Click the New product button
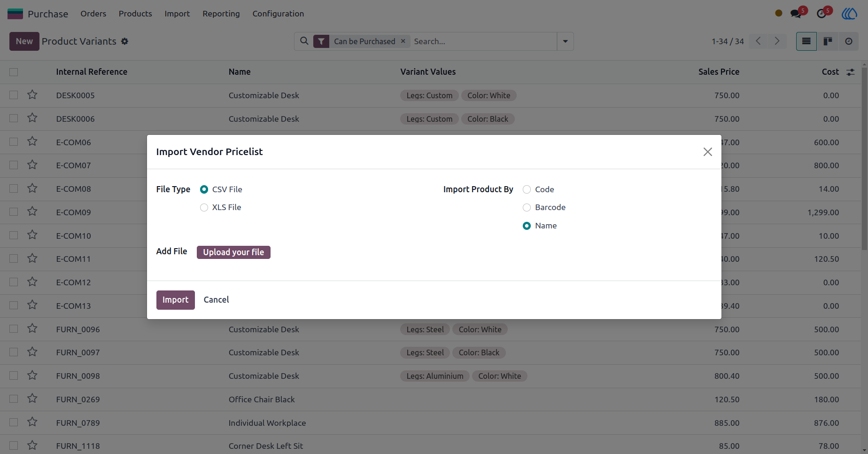Image resolution: width=868 pixels, height=454 pixels. 24,41
